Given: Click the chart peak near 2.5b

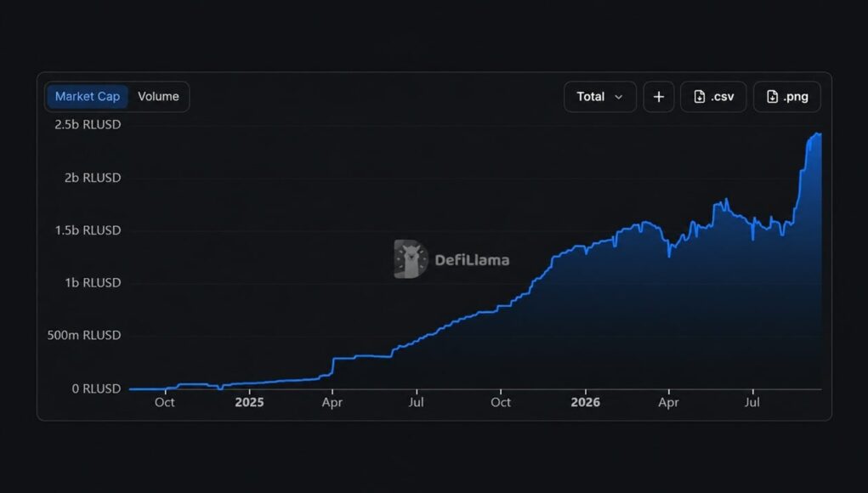Looking at the screenshot, I should 818,134.
